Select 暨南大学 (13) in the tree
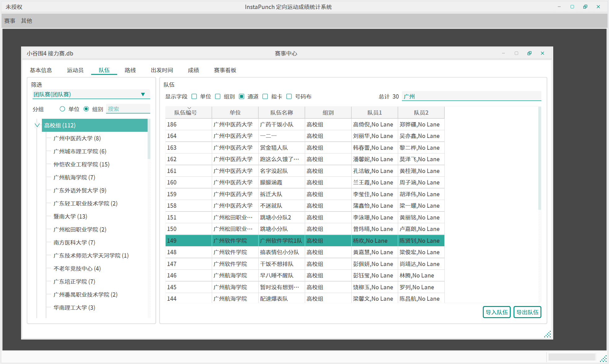The width and height of the screenshot is (609, 364). (70, 216)
